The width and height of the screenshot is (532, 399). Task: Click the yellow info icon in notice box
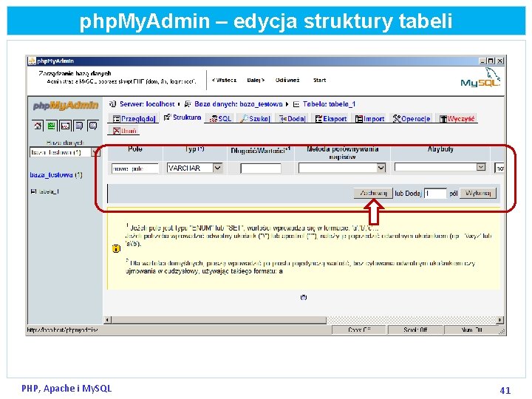pyautogui.click(x=116, y=249)
